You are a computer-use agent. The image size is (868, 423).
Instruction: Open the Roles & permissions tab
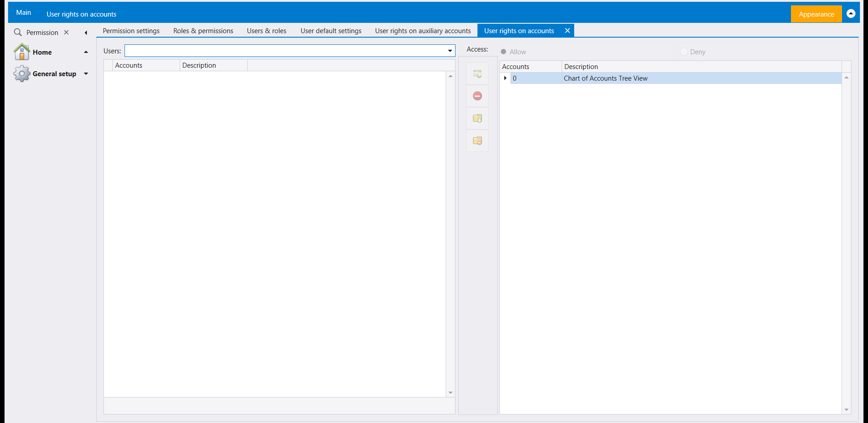pos(203,30)
